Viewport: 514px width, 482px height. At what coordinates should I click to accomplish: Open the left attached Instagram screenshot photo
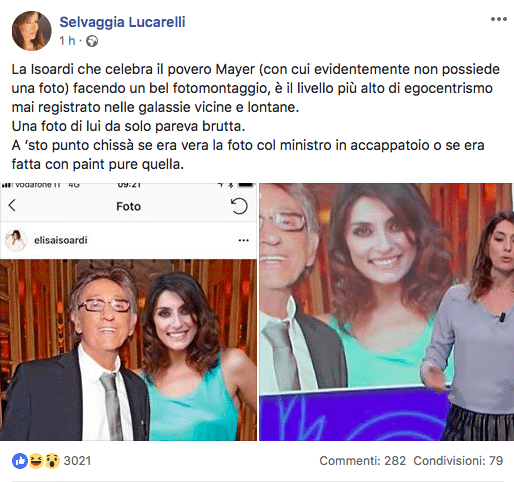(128, 312)
